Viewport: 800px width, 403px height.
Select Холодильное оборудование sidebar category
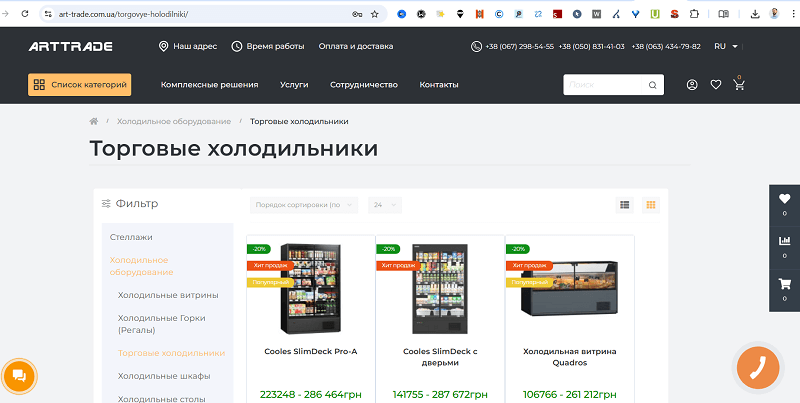point(141,266)
